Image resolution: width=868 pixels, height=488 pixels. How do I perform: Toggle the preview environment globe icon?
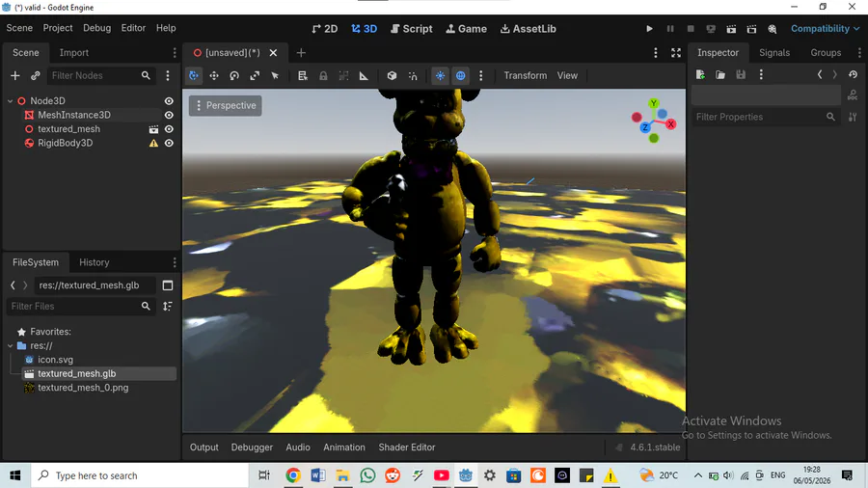tap(461, 76)
